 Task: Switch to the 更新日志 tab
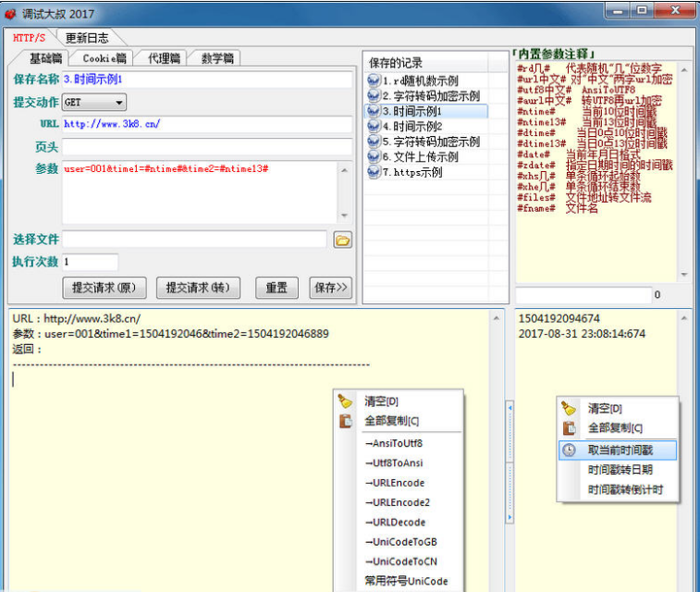coord(87,38)
